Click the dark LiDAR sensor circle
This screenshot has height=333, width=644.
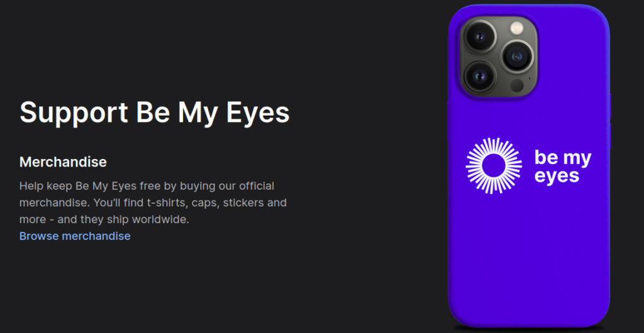tap(517, 85)
